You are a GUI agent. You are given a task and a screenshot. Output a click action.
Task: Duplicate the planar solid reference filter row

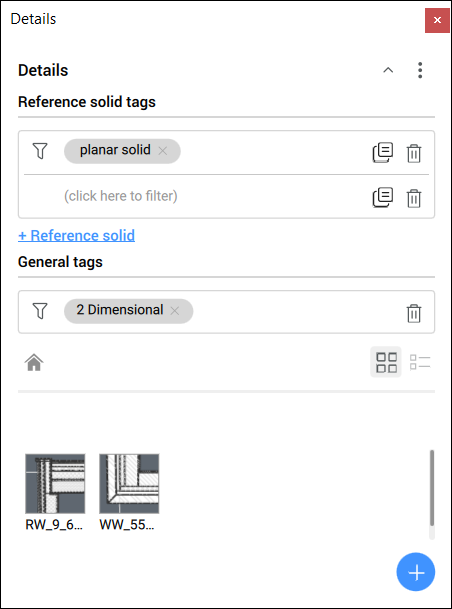click(382, 152)
